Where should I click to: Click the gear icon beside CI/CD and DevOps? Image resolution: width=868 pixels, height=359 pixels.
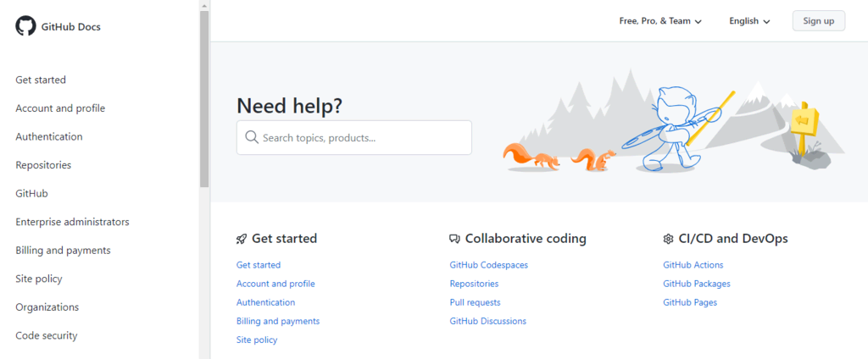coord(668,240)
